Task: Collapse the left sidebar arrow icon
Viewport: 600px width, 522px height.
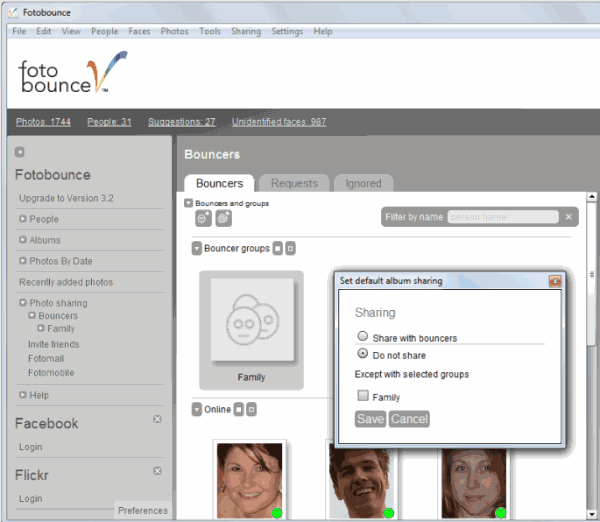Action: tap(20, 152)
